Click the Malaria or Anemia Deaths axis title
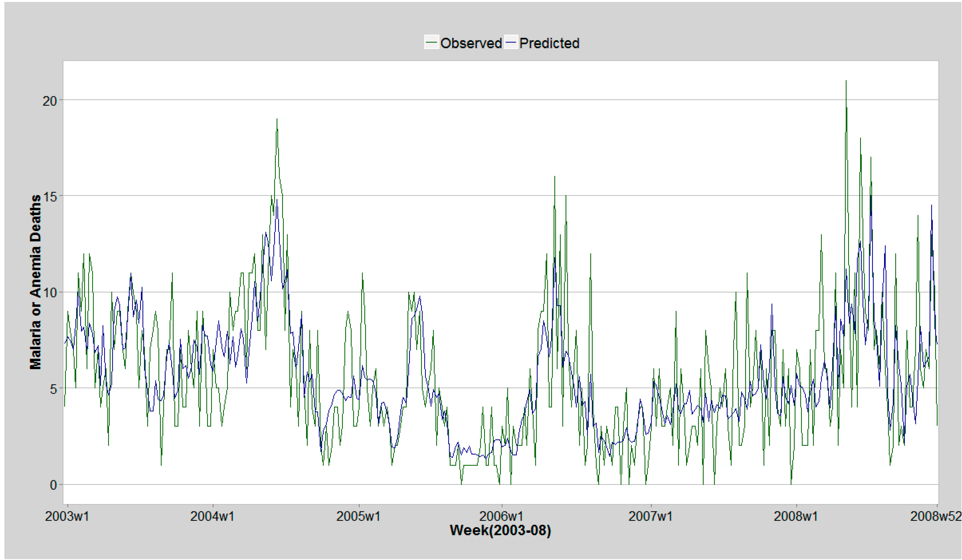This screenshot has height=560, width=962. tap(35, 282)
